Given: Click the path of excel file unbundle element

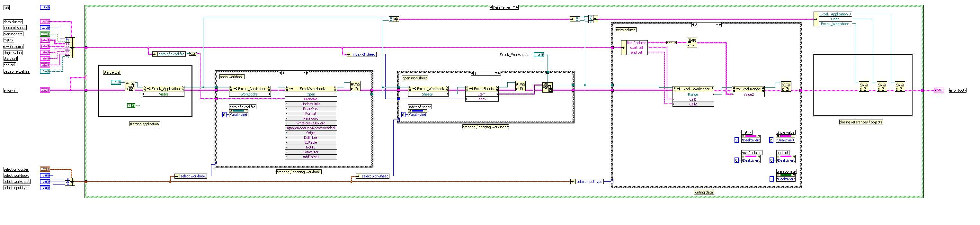Looking at the screenshot, I should (171, 54).
